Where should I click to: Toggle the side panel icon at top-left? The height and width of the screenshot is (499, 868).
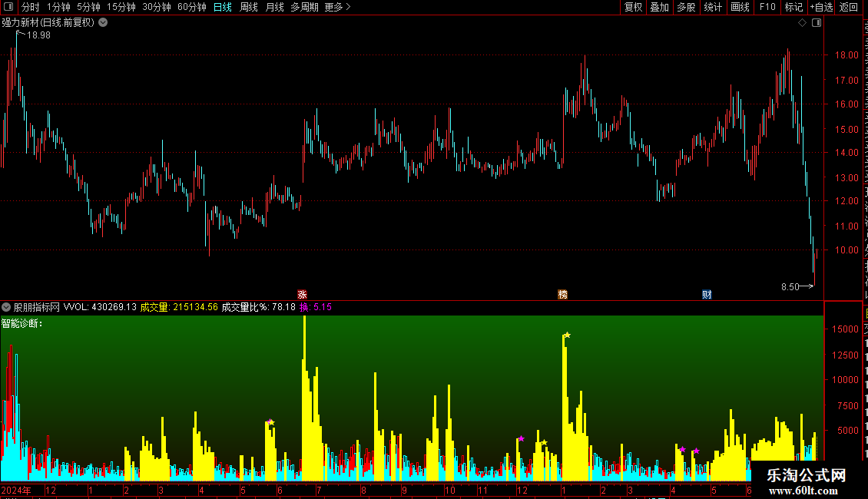(x=8, y=7)
